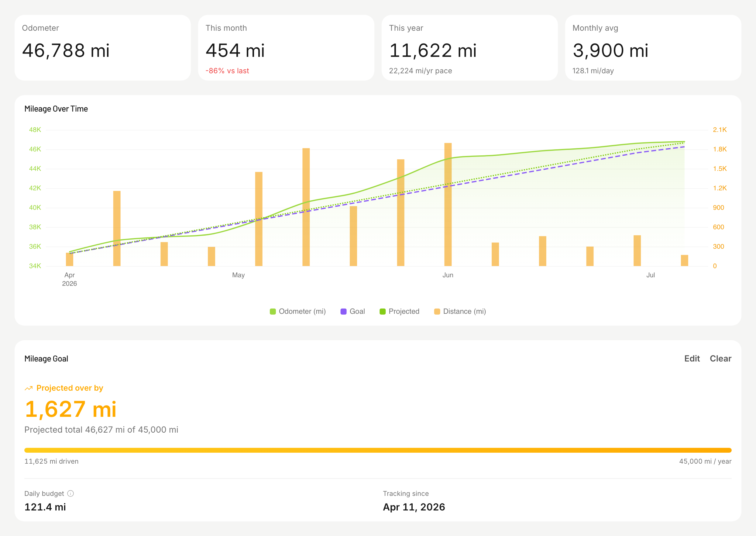Toggle the purple Goal legend swatch
This screenshot has height=536, width=756.
coord(343,312)
